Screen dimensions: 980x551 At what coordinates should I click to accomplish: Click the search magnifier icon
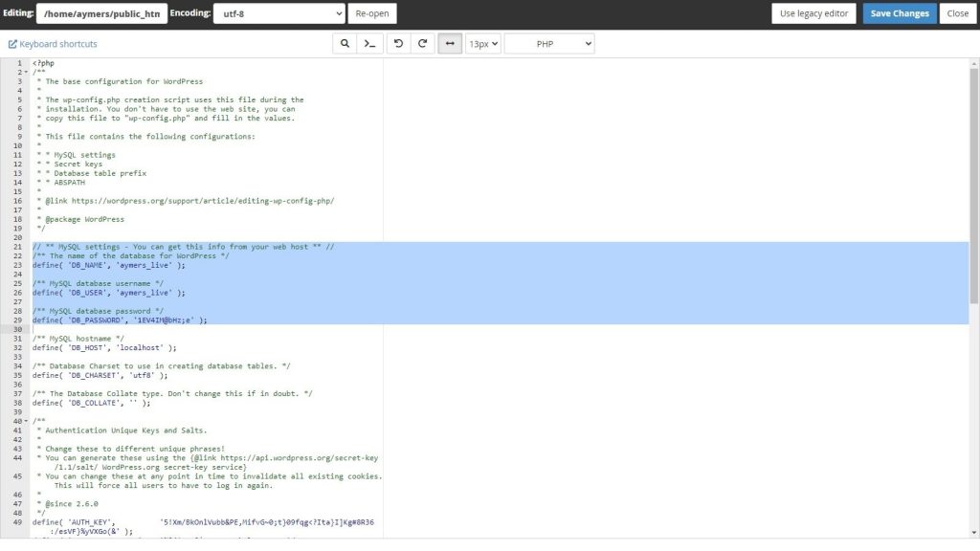(345, 44)
